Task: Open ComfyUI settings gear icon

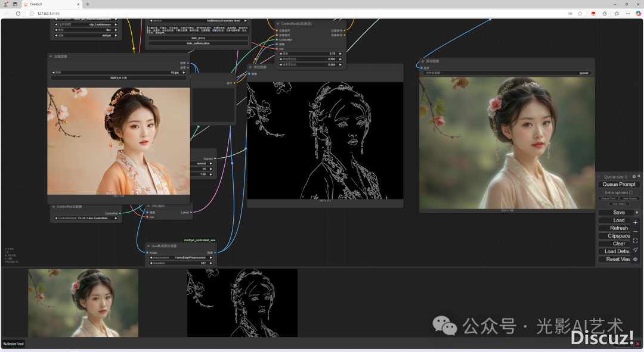Action: pyautogui.click(x=634, y=177)
